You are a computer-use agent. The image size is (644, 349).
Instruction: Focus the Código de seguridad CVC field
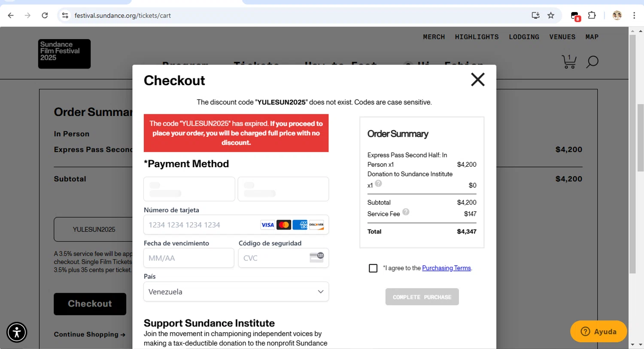click(x=283, y=258)
